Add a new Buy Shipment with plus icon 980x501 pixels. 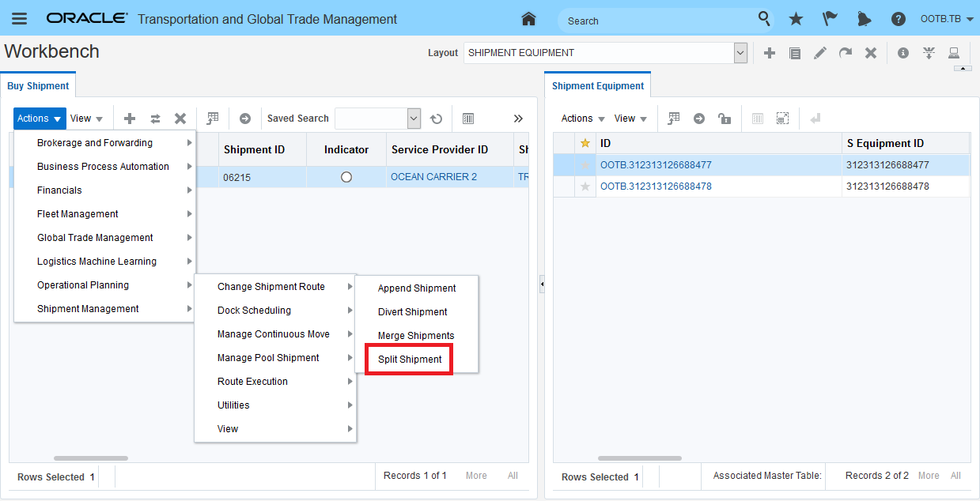pyautogui.click(x=130, y=119)
